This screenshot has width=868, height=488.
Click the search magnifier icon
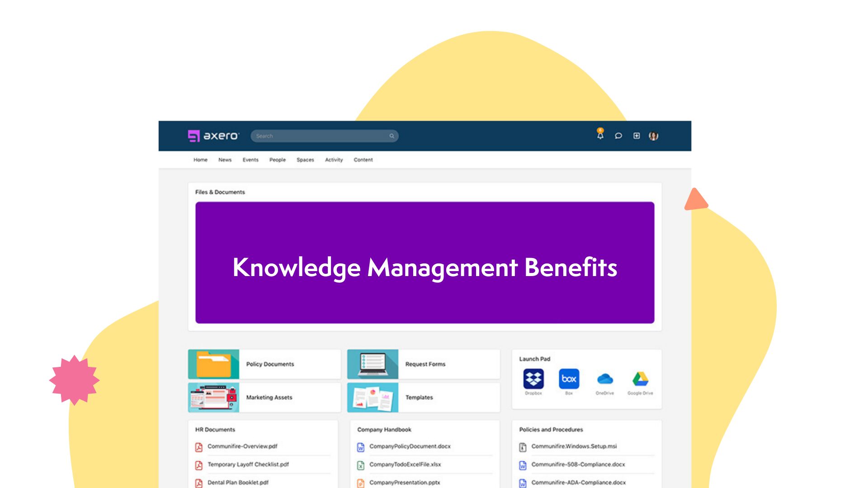pyautogui.click(x=392, y=136)
